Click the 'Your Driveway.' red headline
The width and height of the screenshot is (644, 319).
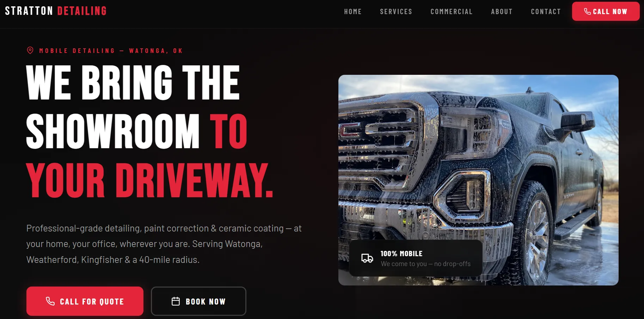coord(149,180)
